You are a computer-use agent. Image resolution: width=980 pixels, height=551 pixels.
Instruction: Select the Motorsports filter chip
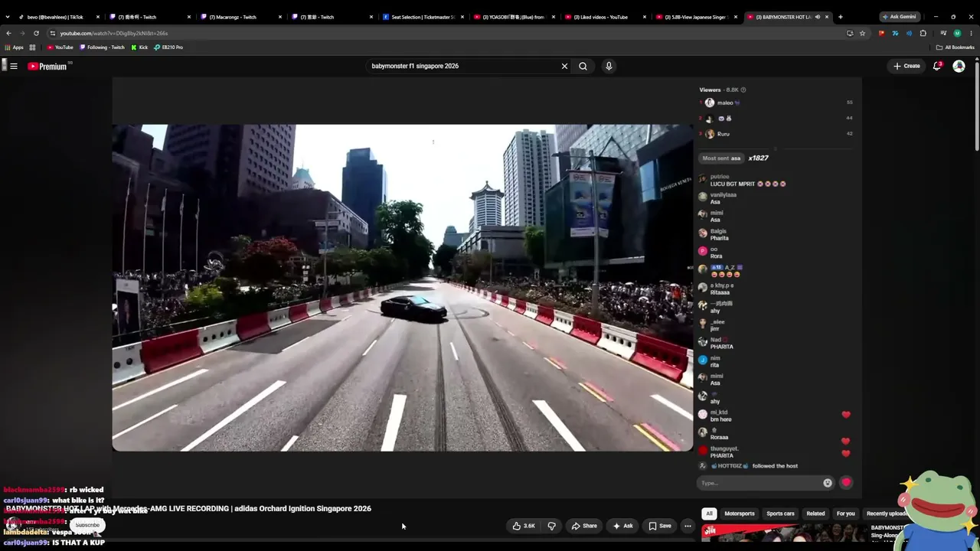tap(740, 514)
